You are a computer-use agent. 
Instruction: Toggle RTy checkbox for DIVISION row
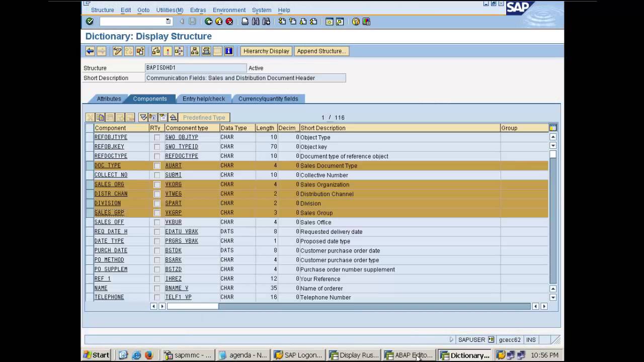point(157,203)
